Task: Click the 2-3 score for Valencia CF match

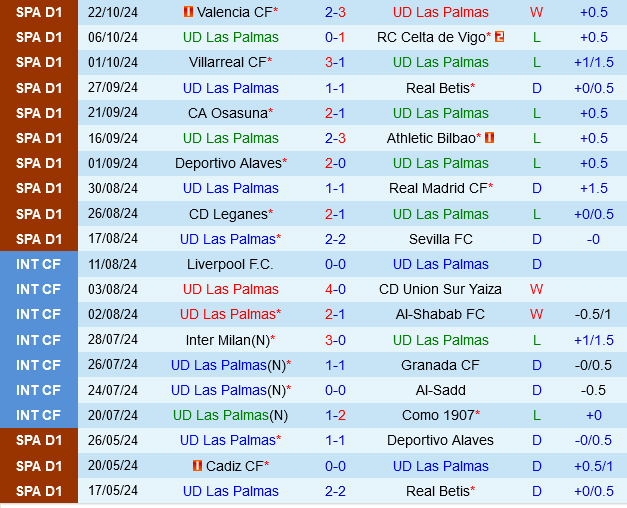Action: coord(335,12)
